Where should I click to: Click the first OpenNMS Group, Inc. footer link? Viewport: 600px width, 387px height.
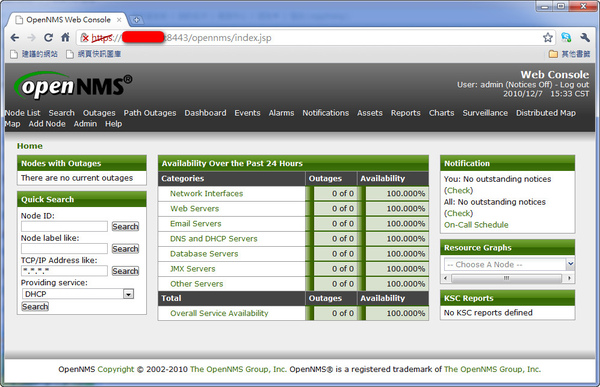(x=238, y=369)
